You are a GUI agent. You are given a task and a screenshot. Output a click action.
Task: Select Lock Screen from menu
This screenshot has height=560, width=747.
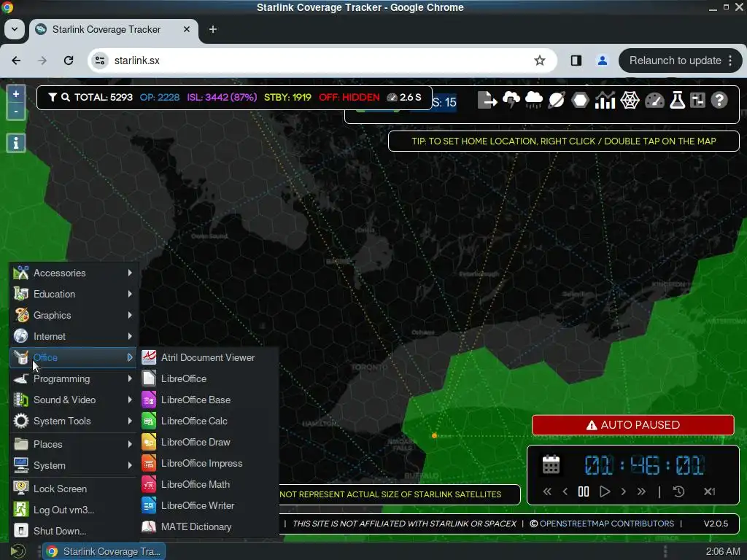pyautogui.click(x=74, y=489)
